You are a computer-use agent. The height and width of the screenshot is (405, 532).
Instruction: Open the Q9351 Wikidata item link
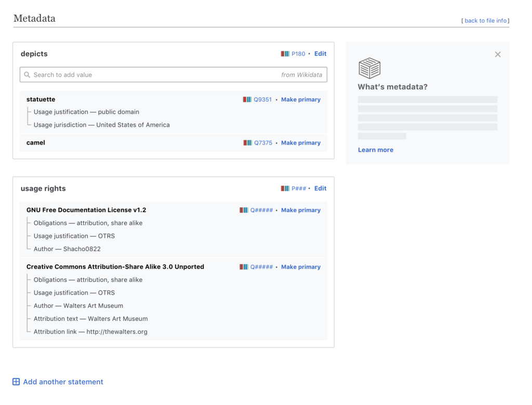[262, 99]
